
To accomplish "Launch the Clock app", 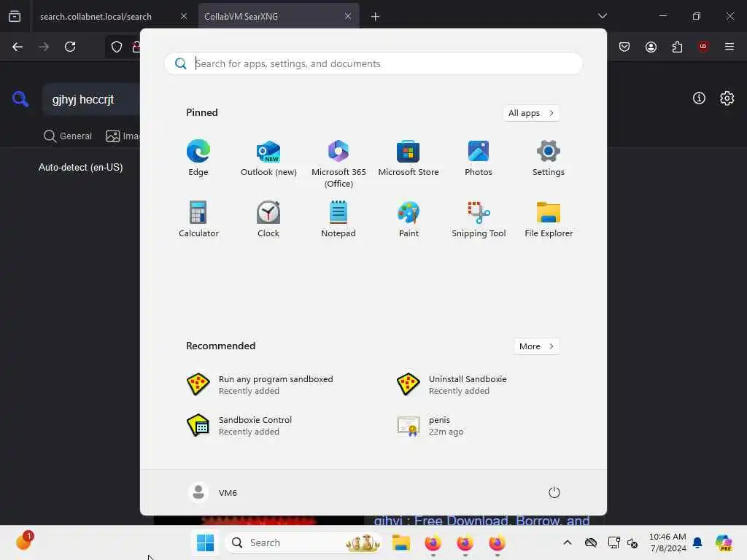I will 268,219.
